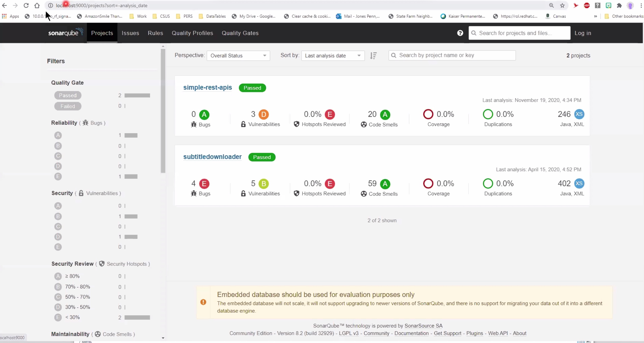The height and width of the screenshot is (343, 644).
Task: Click Code Smells A badge of simple-rest-apis
Action: point(385,114)
